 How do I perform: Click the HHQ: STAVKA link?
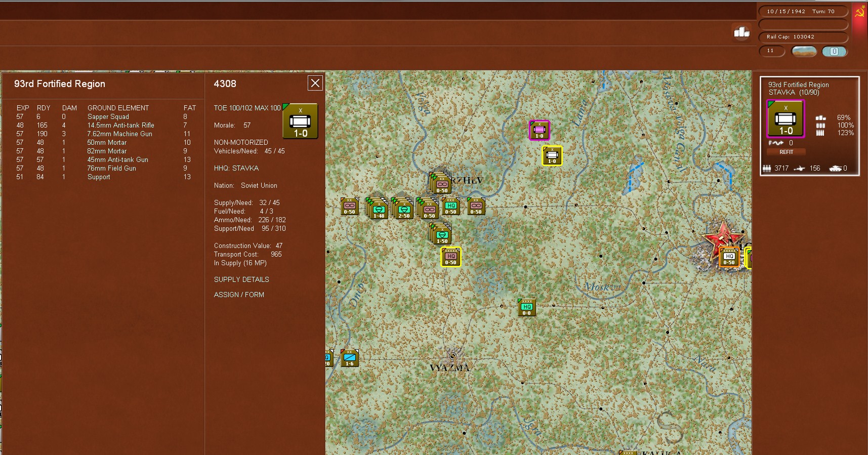pos(236,168)
